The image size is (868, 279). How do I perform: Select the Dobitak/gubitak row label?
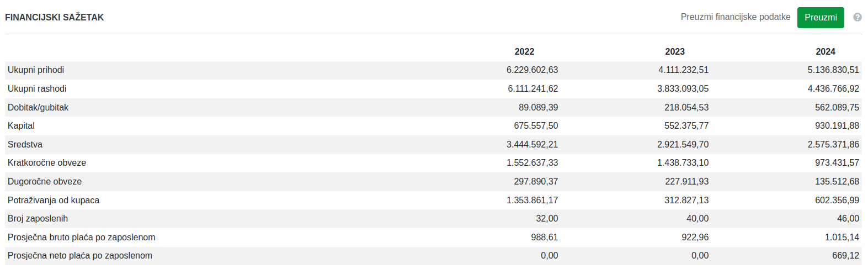pyautogui.click(x=38, y=108)
